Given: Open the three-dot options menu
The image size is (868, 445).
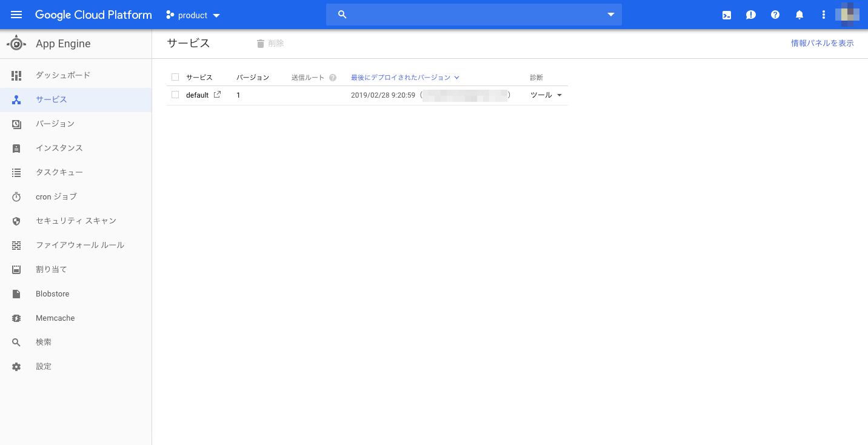Looking at the screenshot, I should pyautogui.click(x=823, y=15).
